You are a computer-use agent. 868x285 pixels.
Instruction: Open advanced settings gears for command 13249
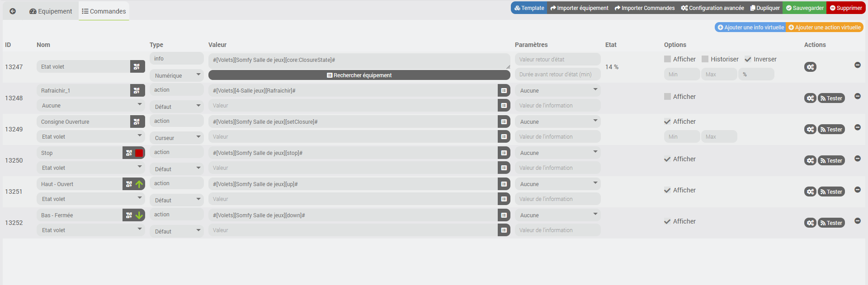(810, 130)
